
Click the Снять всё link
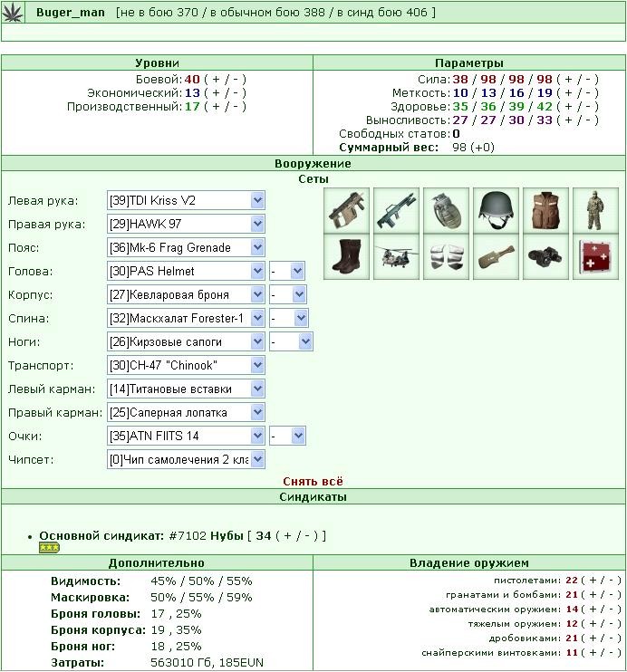click(x=313, y=481)
